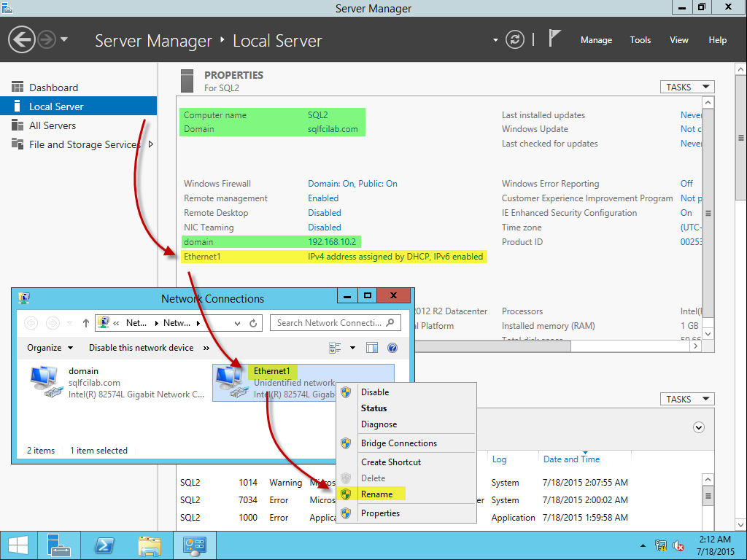Click computer name link SQL2
This screenshot has width=747, height=560.
pyautogui.click(x=318, y=114)
